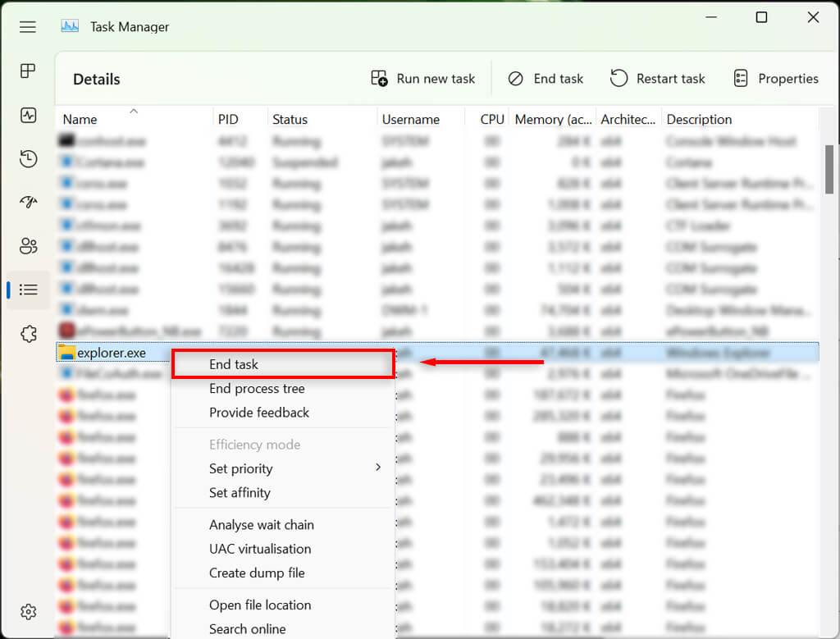
Task: Choose Open file location menu item
Action: [x=260, y=605]
